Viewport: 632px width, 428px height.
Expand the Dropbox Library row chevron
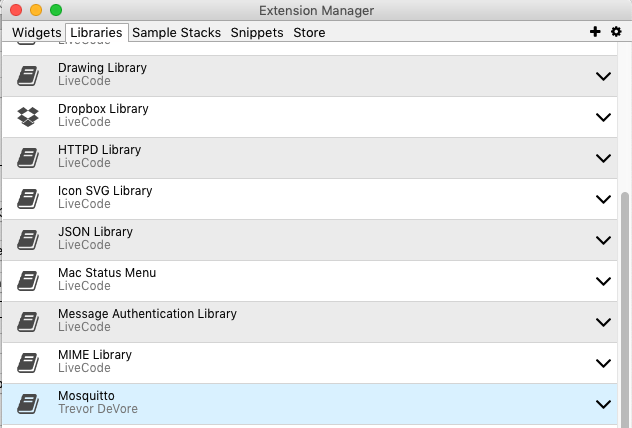[x=603, y=117]
